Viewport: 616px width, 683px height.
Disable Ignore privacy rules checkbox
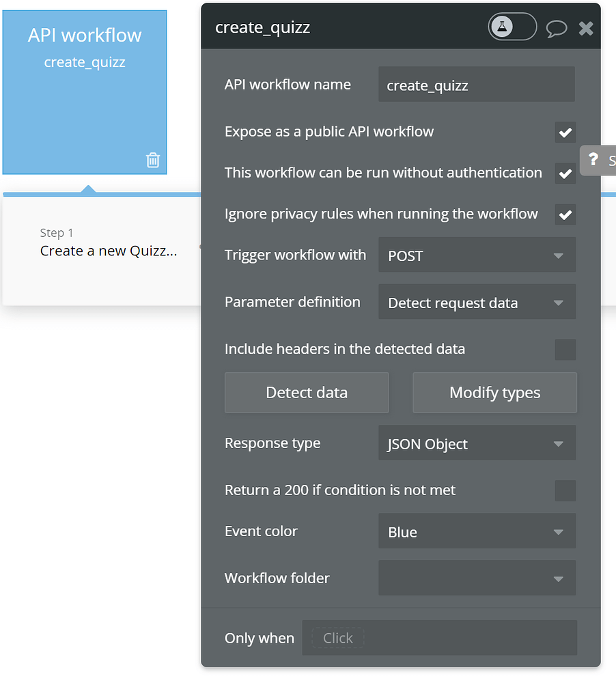pyautogui.click(x=565, y=214)
